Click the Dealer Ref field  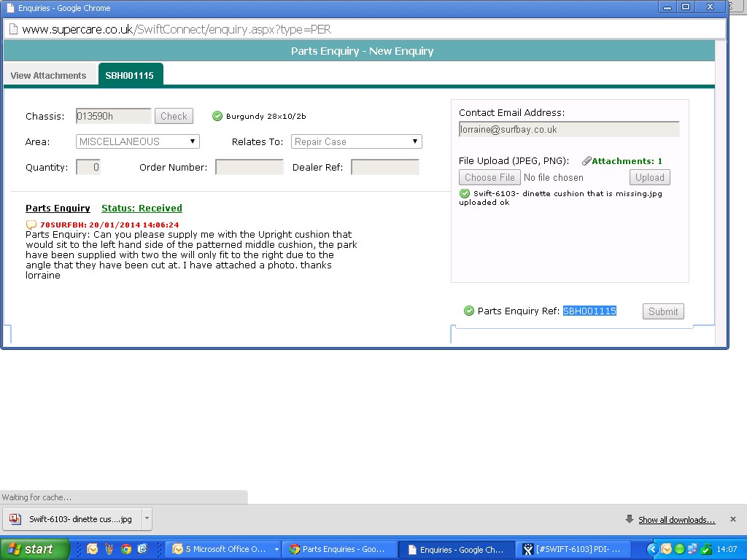click(x=385, y=167)
